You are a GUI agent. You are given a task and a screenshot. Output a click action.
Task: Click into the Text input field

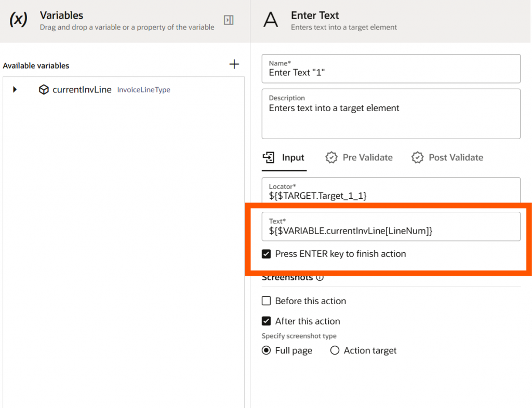(x=391, y=231)
